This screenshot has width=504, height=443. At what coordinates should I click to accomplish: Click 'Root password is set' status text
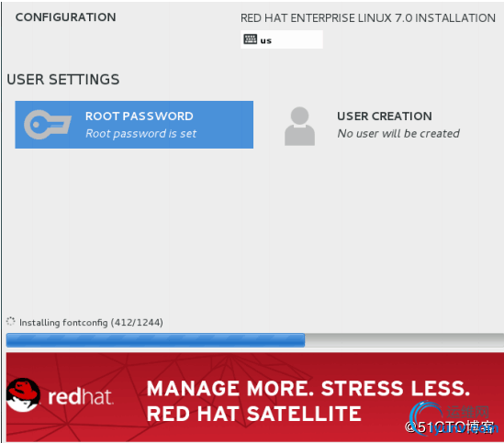point(140,134)
